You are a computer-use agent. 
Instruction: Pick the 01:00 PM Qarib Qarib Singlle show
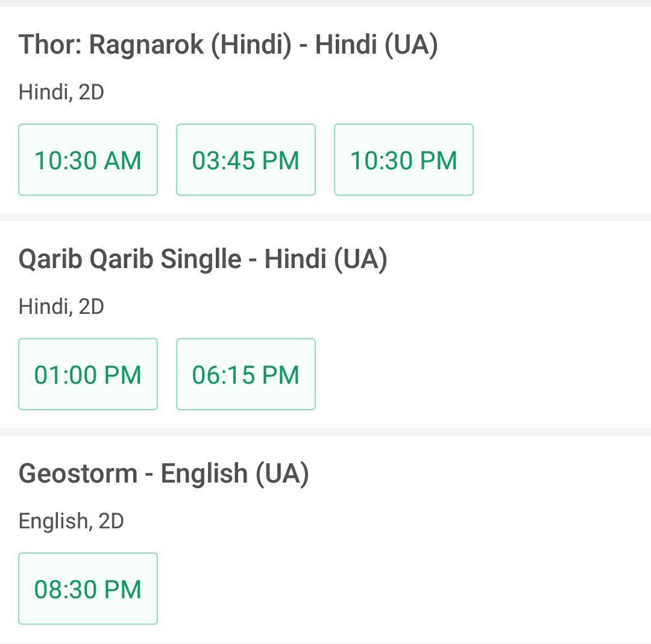click(x=88, y=374)
